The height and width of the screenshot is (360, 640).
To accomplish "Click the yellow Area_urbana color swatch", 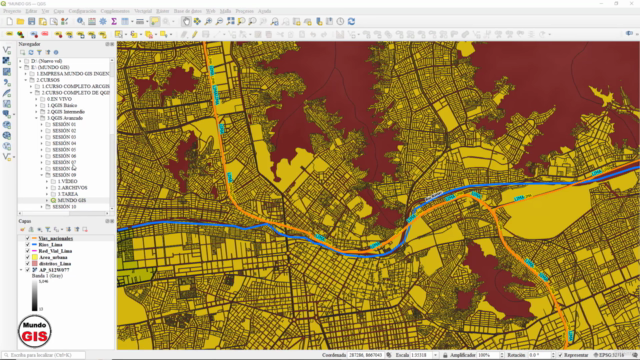I will 35,258.
